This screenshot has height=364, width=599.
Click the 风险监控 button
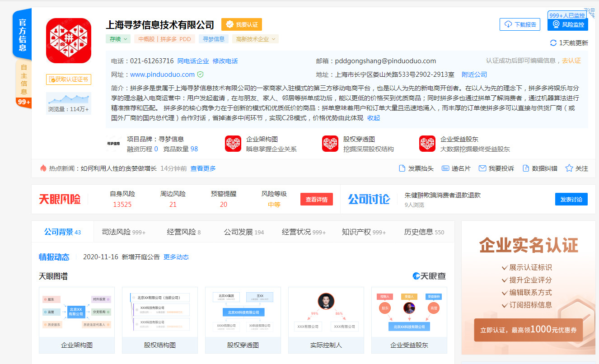click(568, 24)
